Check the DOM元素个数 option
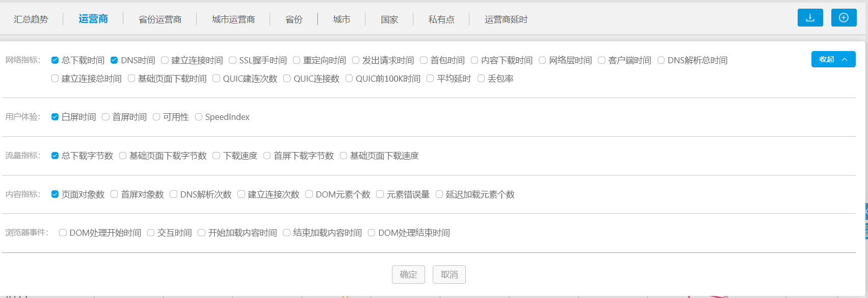Image resolution: width=868 pixels, height=298 pixels. 309,194
